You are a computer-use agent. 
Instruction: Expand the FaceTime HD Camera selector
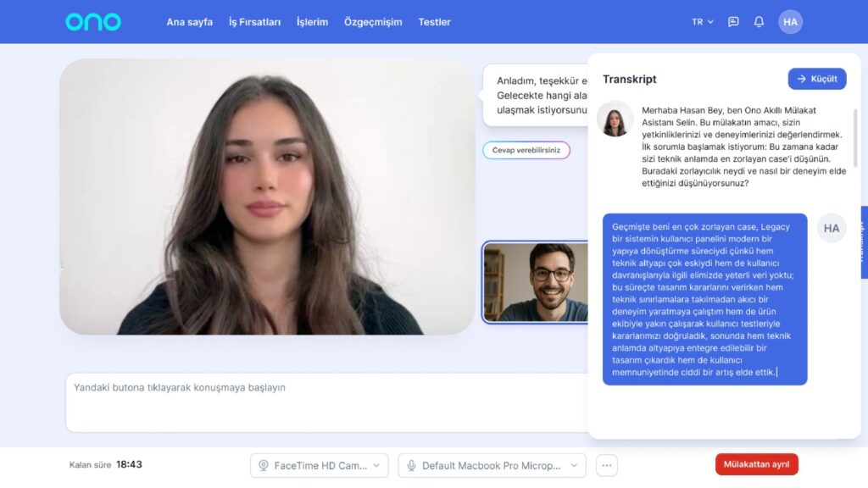tap(318, 465)
